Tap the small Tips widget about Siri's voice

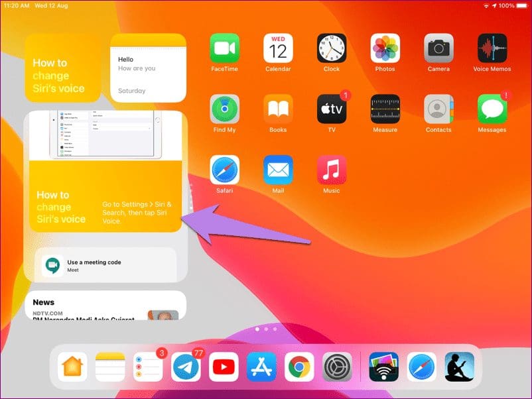[x=63, y=68]
